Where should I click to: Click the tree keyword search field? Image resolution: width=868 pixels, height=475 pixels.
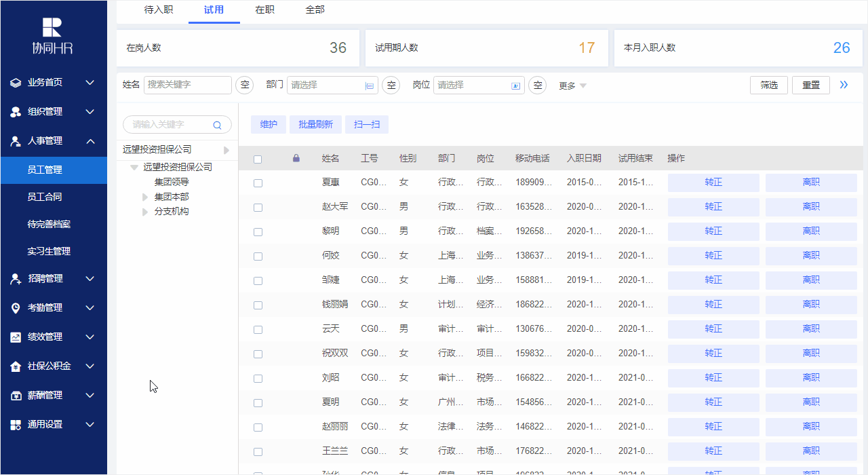coord(177,125)
